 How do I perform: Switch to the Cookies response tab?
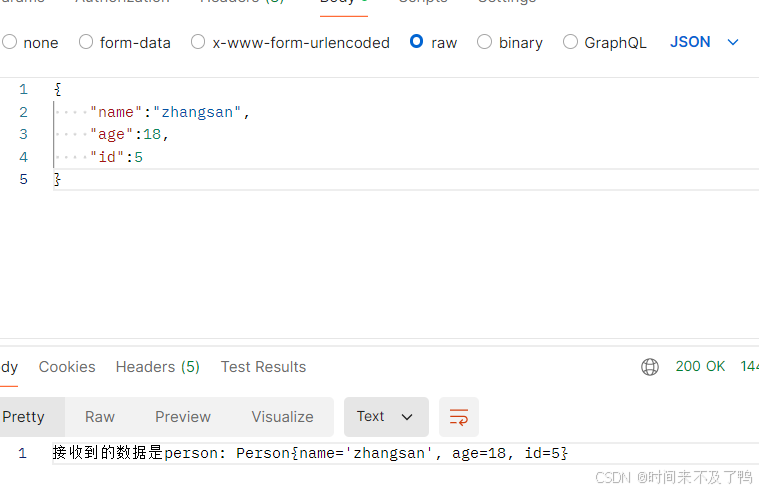pyautogui.click(x=67, y=367)
